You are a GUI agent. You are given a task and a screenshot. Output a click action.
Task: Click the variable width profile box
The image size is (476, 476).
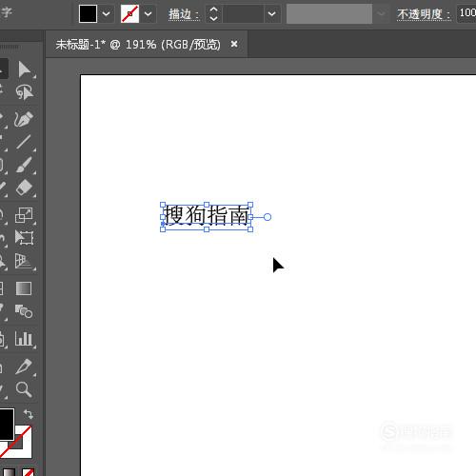(x=329, y=14)
